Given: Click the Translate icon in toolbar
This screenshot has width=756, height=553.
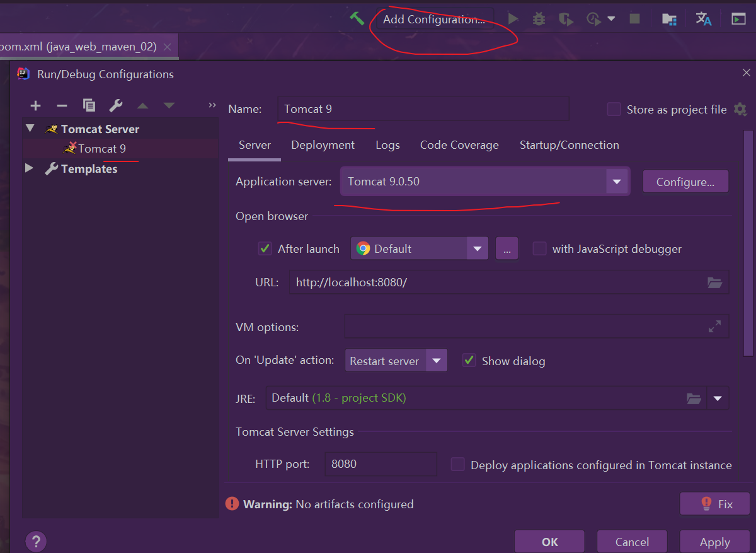Looking at the screenshot, I should tap(704, 19).
